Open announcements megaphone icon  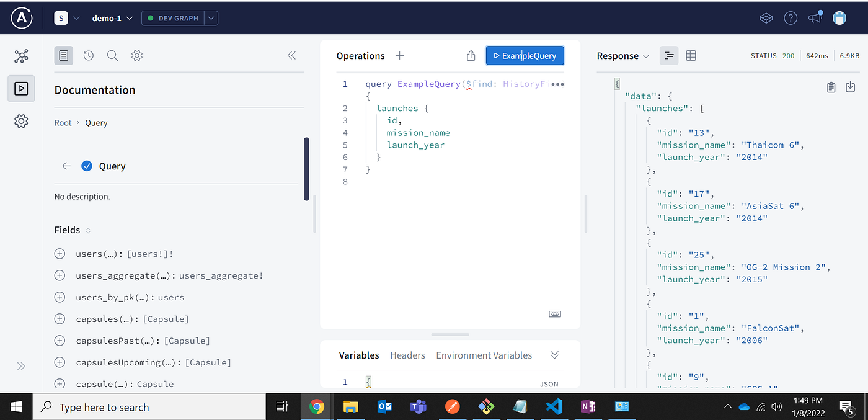click(815, 17)
